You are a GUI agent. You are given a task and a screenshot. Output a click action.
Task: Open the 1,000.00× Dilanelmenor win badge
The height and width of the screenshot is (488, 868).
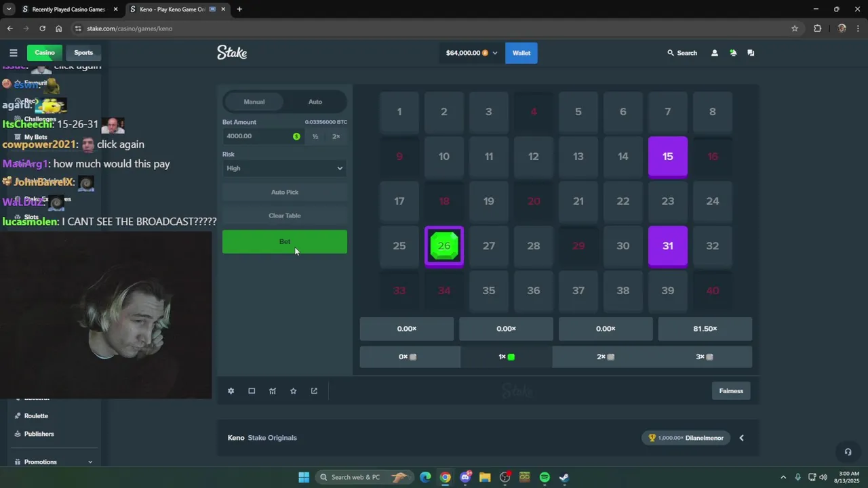(x=686, y=438)
